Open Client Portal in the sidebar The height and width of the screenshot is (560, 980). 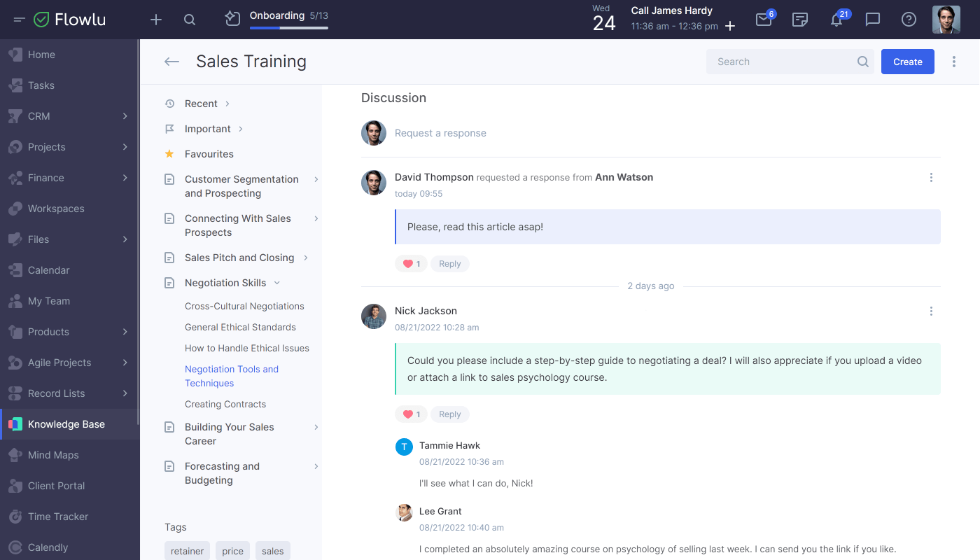(70, 486)
